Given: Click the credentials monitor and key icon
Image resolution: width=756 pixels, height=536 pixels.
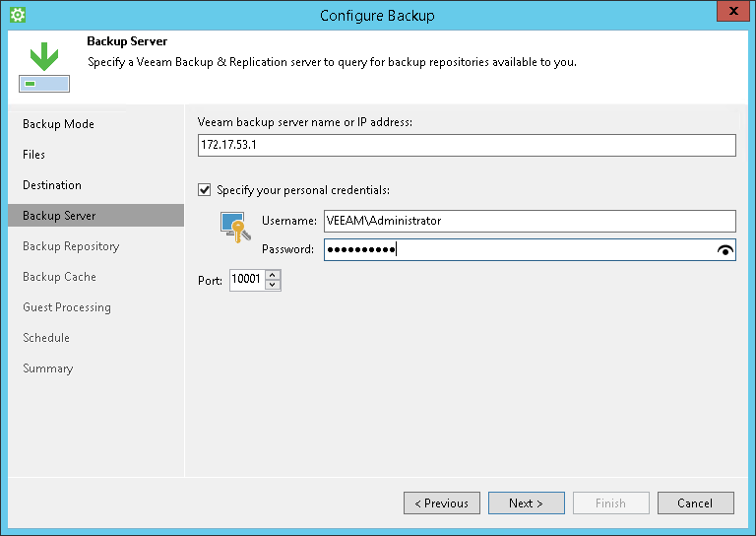Looking at the screenshot, I should click(232, 229).
